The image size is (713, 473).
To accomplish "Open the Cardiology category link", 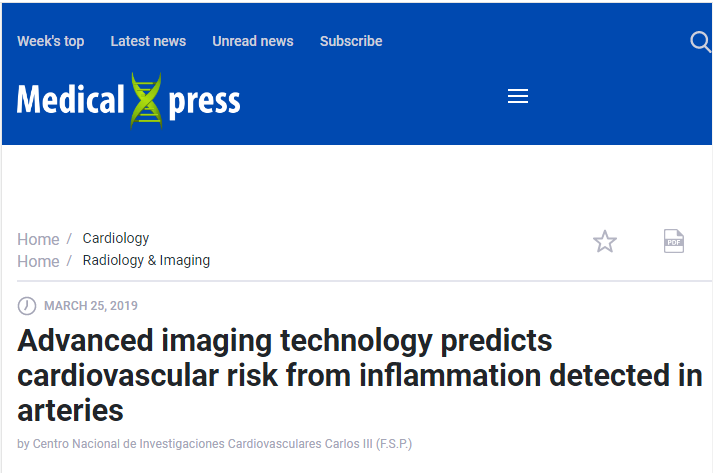I will click(x=116, y=238).
